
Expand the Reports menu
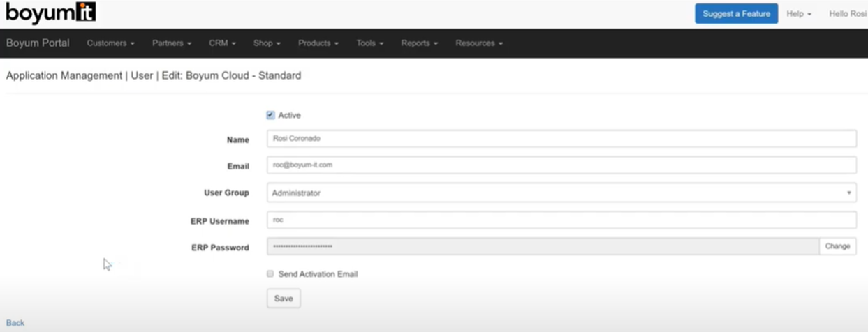click(420, 43)
